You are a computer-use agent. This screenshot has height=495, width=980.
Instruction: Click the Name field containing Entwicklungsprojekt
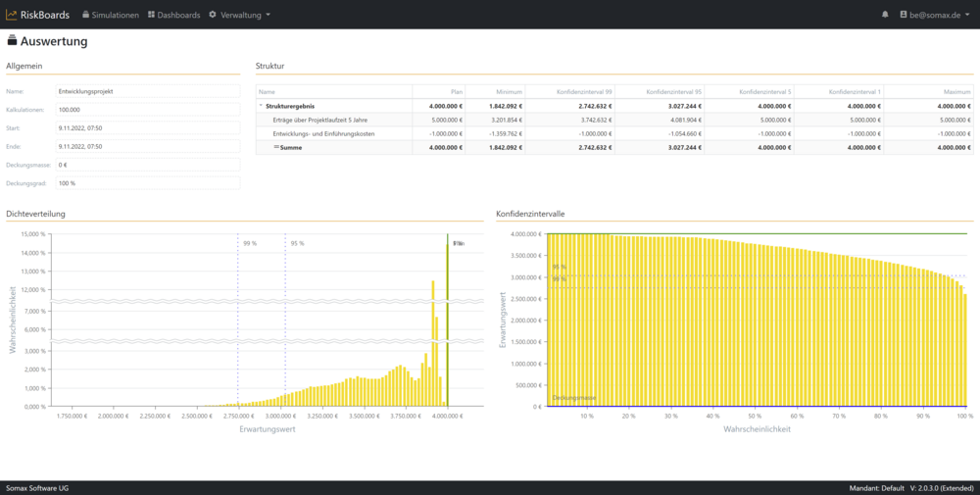(x=147, y=91)
